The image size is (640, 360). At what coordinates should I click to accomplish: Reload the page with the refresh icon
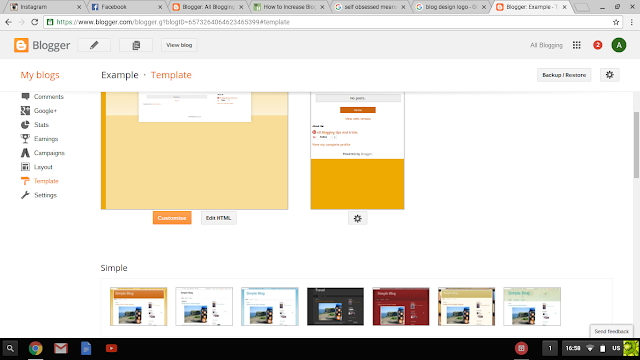[x=35, y=22]
